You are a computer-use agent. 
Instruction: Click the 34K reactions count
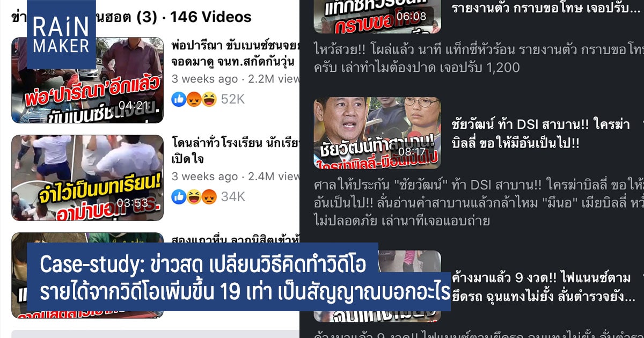click(233, 197)
